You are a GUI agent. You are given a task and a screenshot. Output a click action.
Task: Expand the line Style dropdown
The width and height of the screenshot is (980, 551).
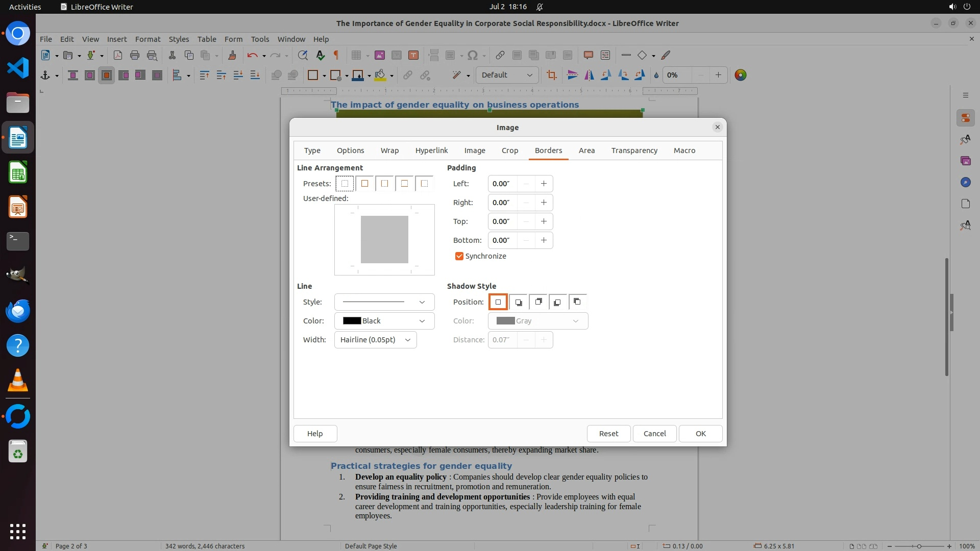pos(384,302)
